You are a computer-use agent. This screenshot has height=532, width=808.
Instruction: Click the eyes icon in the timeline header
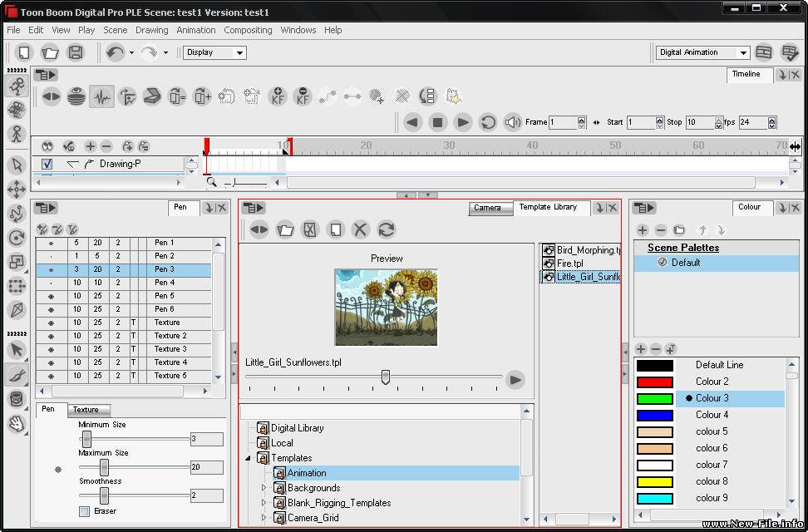coord(47,146)
